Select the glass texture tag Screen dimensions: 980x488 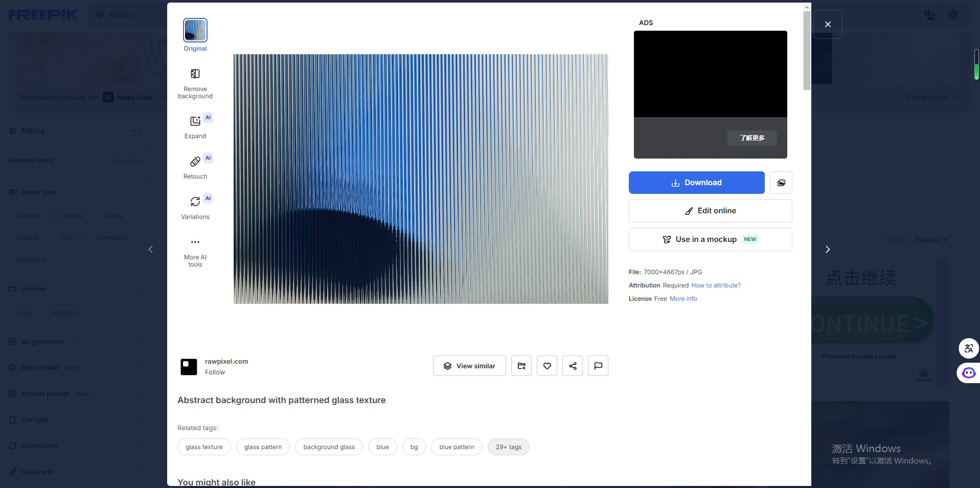point(204,447)
